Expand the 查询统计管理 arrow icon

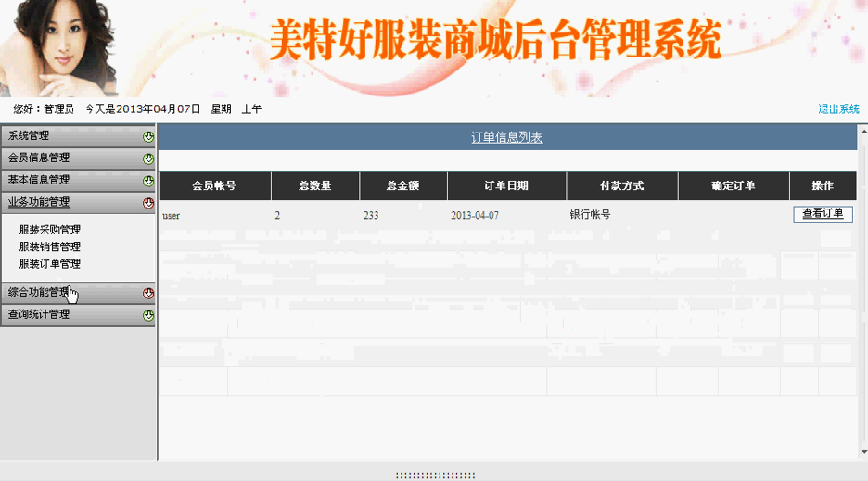[147, 315]
